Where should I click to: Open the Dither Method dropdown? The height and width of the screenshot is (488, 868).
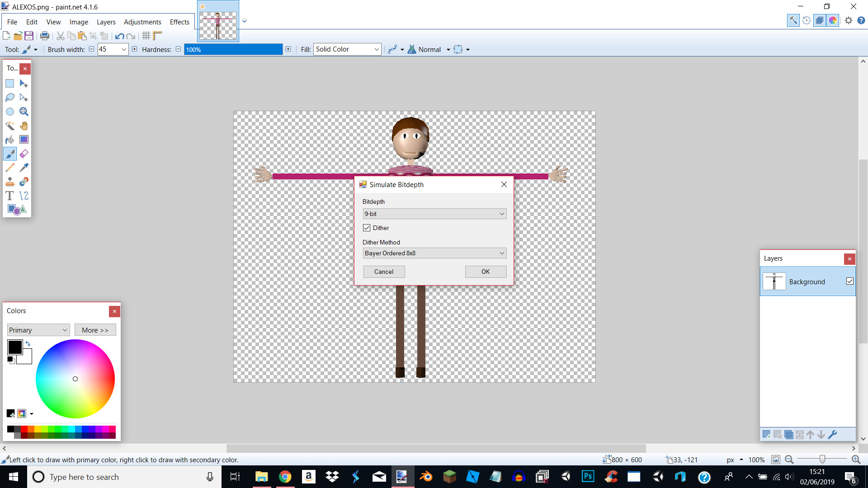tap(434, 253)
